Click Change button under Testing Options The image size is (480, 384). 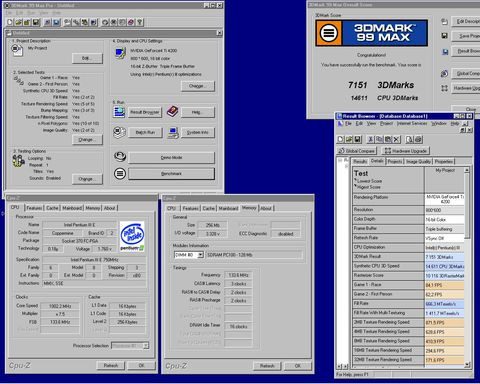(x=87, y=179)
